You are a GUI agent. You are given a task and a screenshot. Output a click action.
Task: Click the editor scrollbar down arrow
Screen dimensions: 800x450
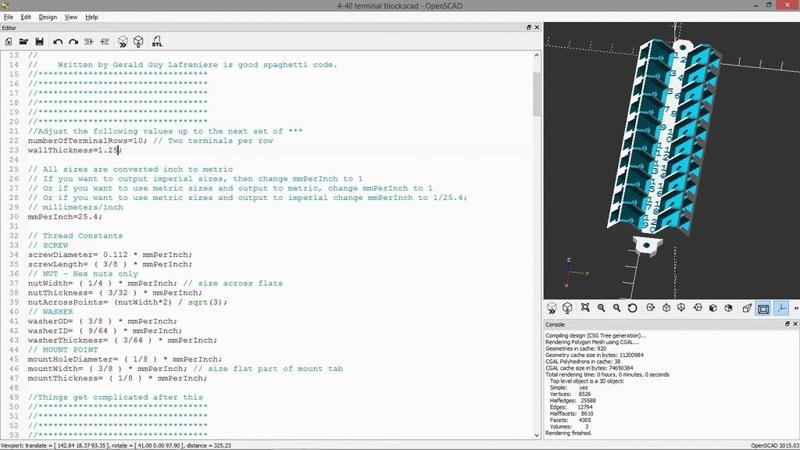536,435
